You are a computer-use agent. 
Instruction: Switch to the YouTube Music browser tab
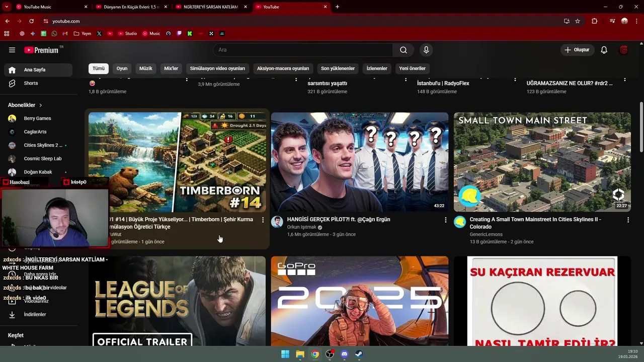click(52, 7)
